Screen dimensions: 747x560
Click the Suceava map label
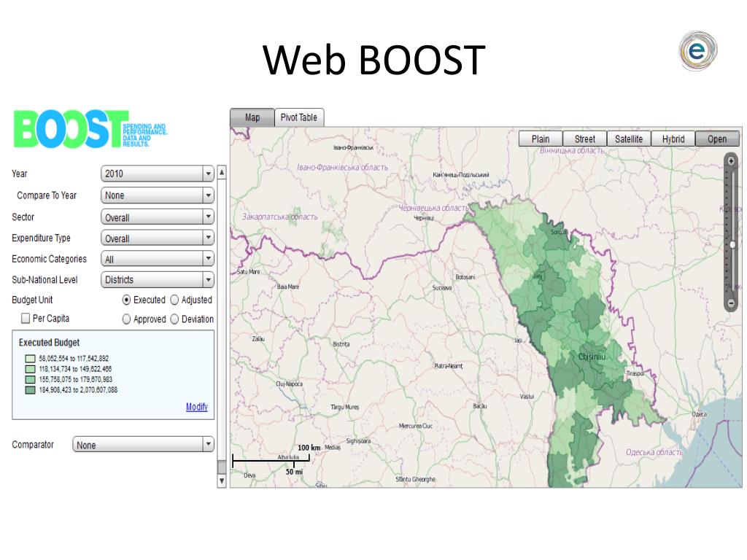pos(442,287)
